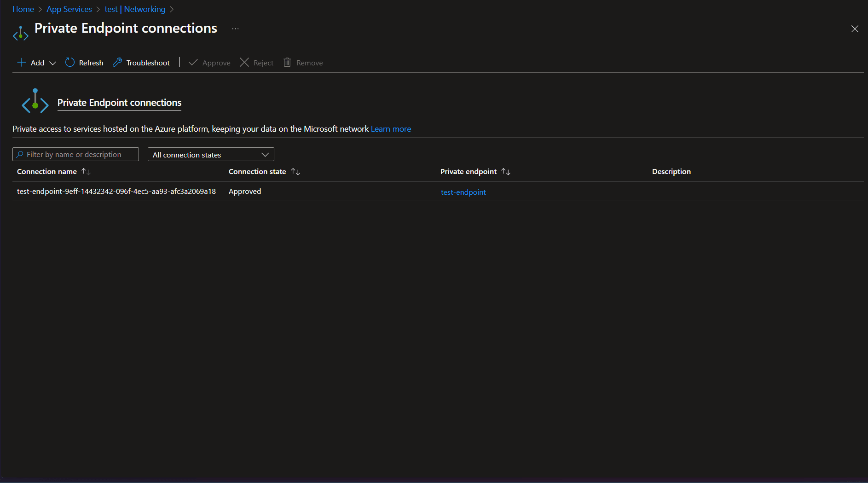Click the Approve checkmark icon
The width and height of the screenshot is (868, 483).
coord(193,63)
